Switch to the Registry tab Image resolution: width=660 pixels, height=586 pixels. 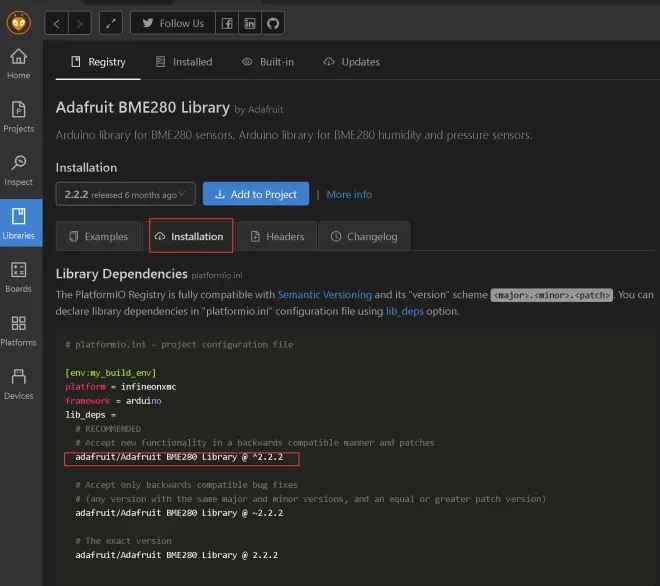click(98, 62)
